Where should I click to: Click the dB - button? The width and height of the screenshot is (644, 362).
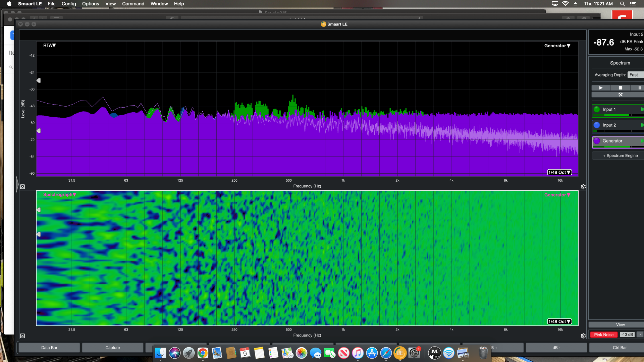(x=556, y=348)
